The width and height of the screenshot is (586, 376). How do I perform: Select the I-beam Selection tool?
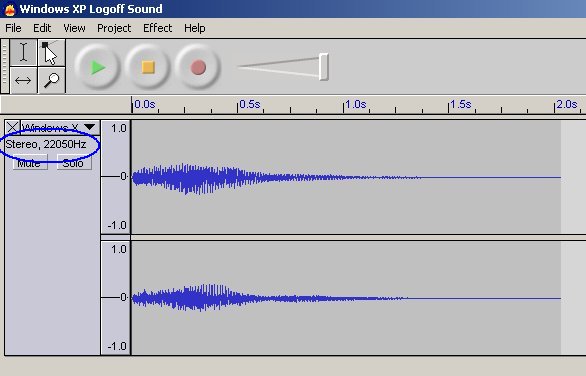coord(24,53)
